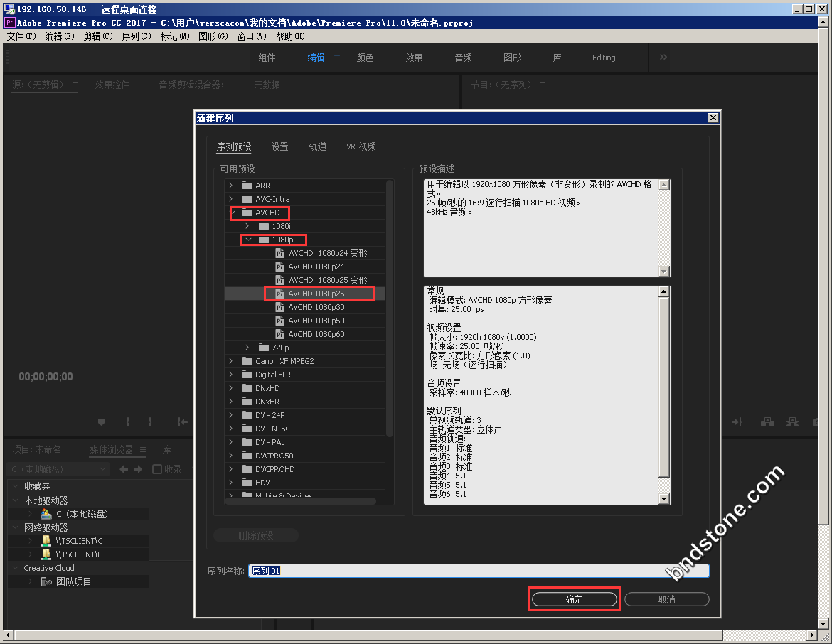Click the AVCHD 1080p24 preset file icon
This screenshot has height=644, width=832.
click(x=280, y=267)
